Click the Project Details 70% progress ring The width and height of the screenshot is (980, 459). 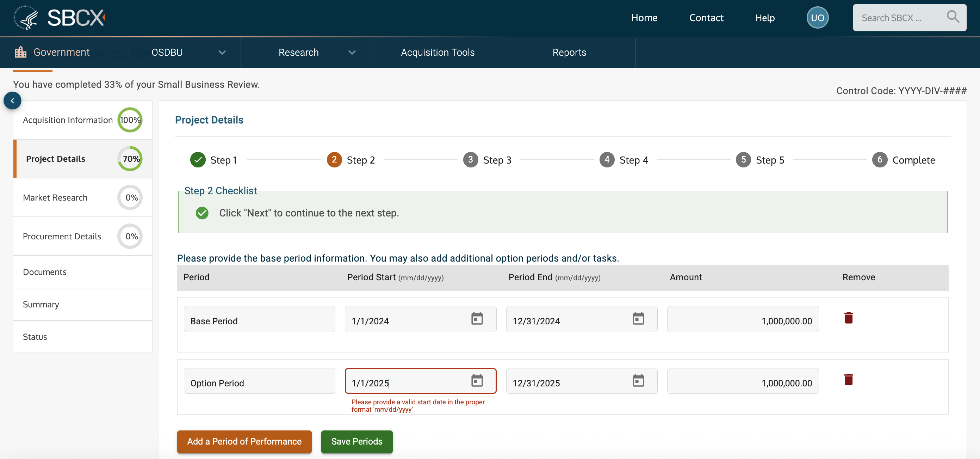pos(130,159)
